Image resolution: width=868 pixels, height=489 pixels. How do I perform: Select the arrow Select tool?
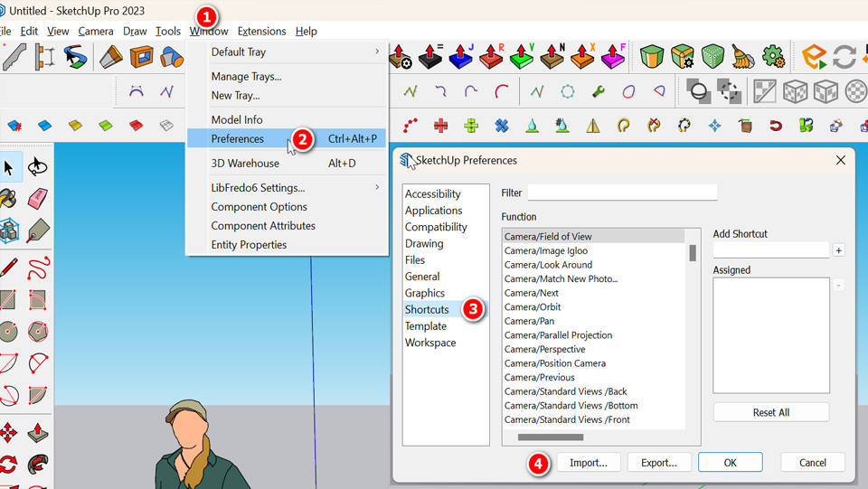pos(9,167)
